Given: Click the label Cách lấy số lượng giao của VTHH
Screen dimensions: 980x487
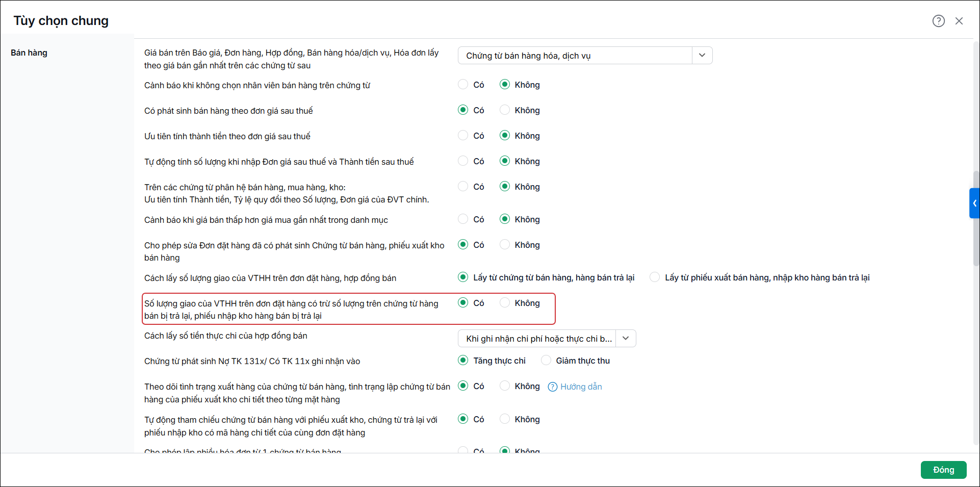Looking at the screenshot, I should point(270,278).
